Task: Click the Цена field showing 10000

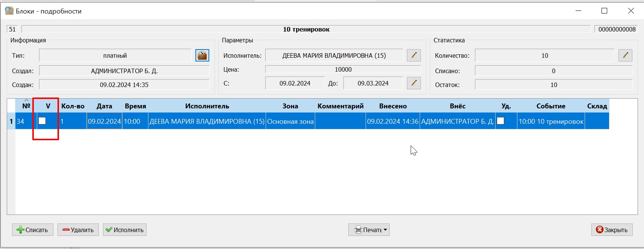Action: 343,69
